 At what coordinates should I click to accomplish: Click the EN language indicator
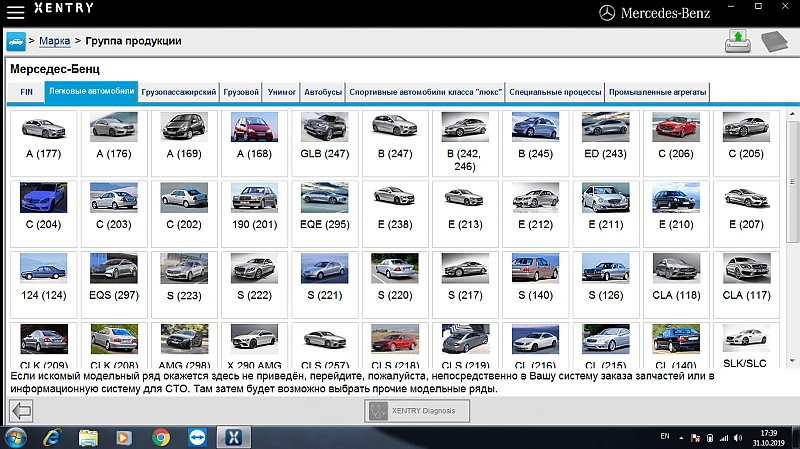(665, 436)
